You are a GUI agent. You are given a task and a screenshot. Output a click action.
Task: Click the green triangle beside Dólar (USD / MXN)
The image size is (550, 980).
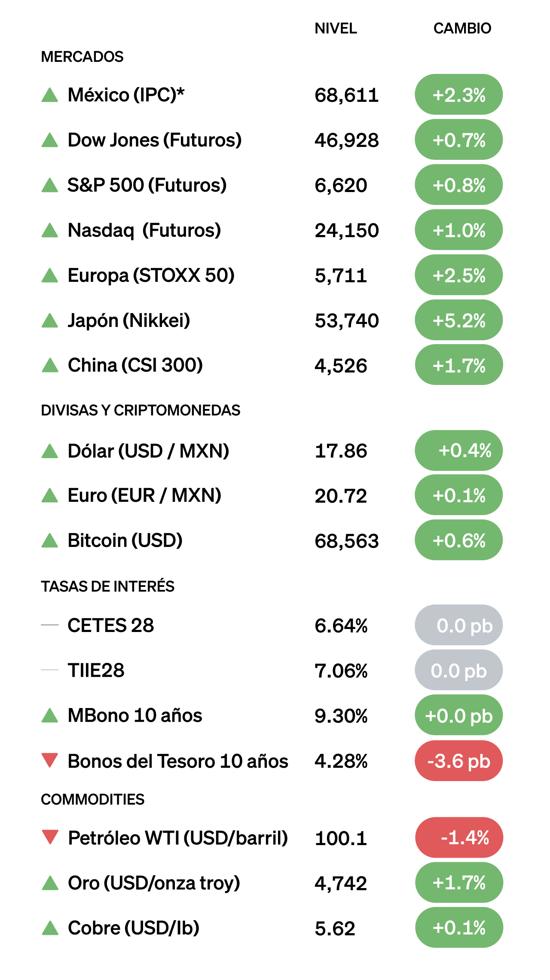pyautogui.click(x=50, y=451)
